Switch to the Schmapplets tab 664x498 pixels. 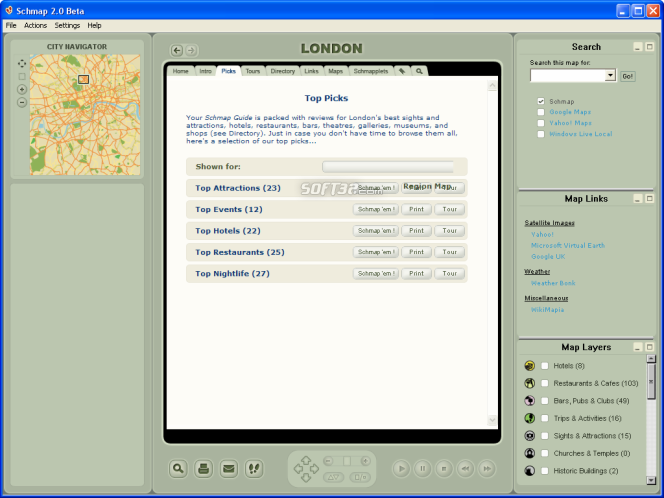[371, 71]
